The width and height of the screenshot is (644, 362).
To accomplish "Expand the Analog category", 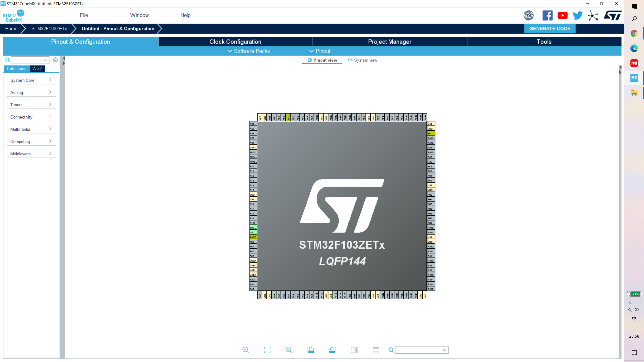I will [31, 92].
